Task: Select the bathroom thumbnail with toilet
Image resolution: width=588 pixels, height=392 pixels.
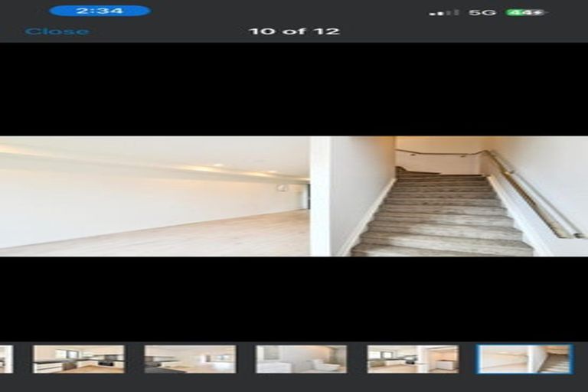Action: click(x=301, y=359)
